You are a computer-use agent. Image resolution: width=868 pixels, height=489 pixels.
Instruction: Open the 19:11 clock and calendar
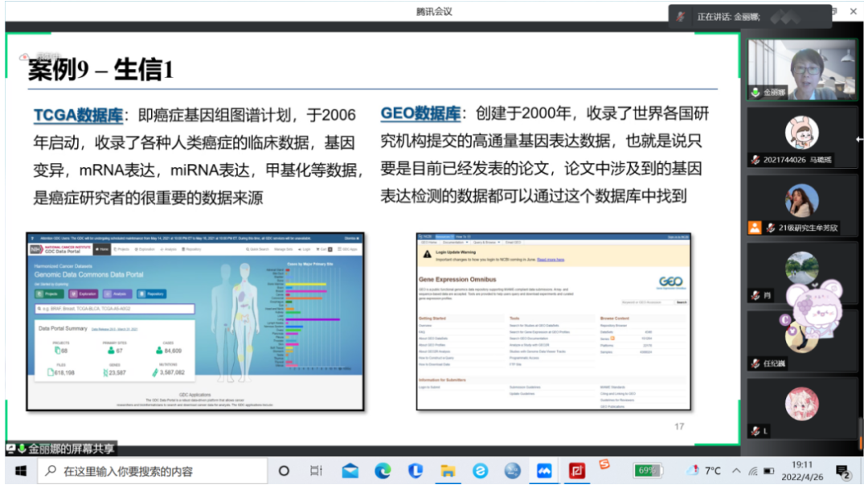802,471
